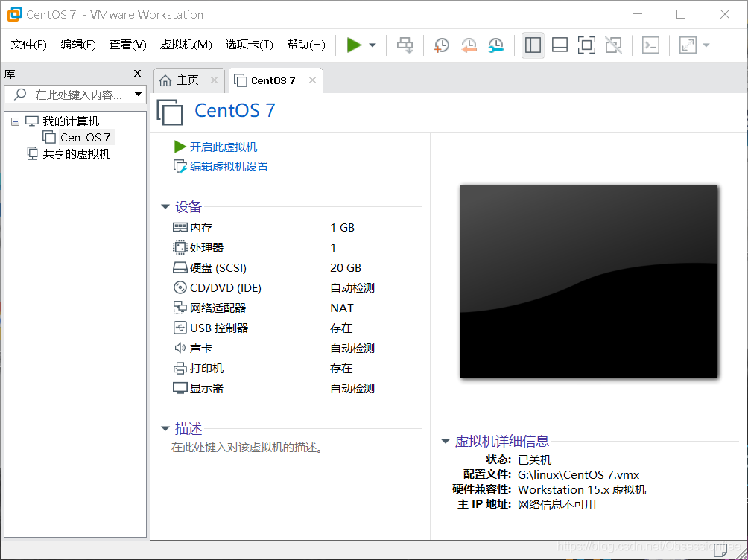Take a snapshot with the clock-plus icon

(x=442, y=45)
